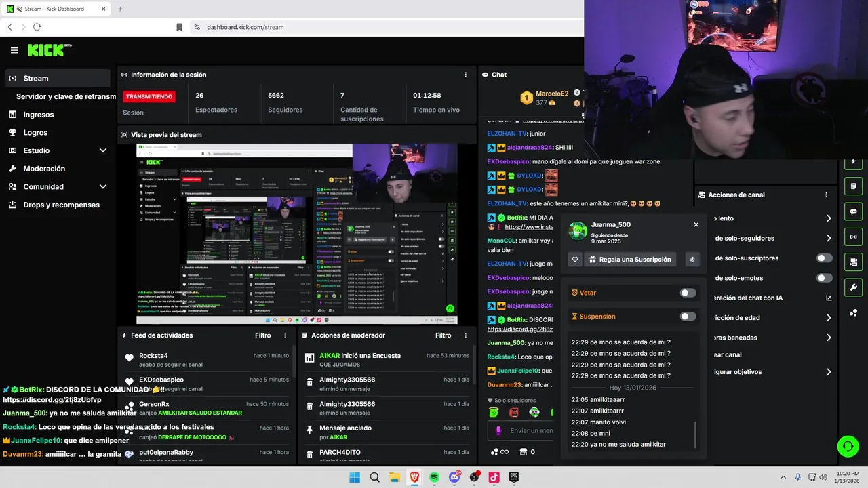The image size is (868, 488).
Task: Open Epic Games Launcher from taskbar
Action: (x=514, y=477)
